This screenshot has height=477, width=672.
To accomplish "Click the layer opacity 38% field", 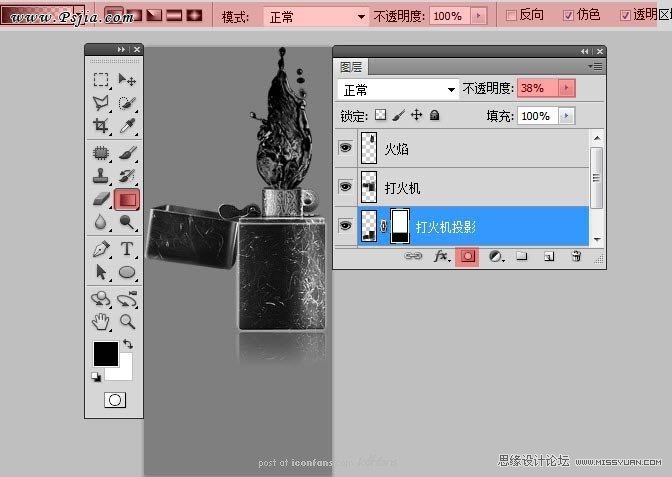I will click(x=538, y=88).
